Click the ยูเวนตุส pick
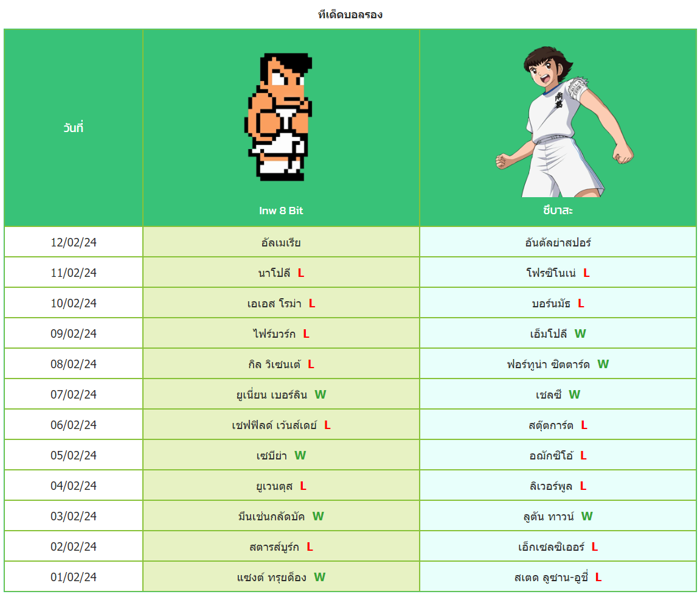 274,486
